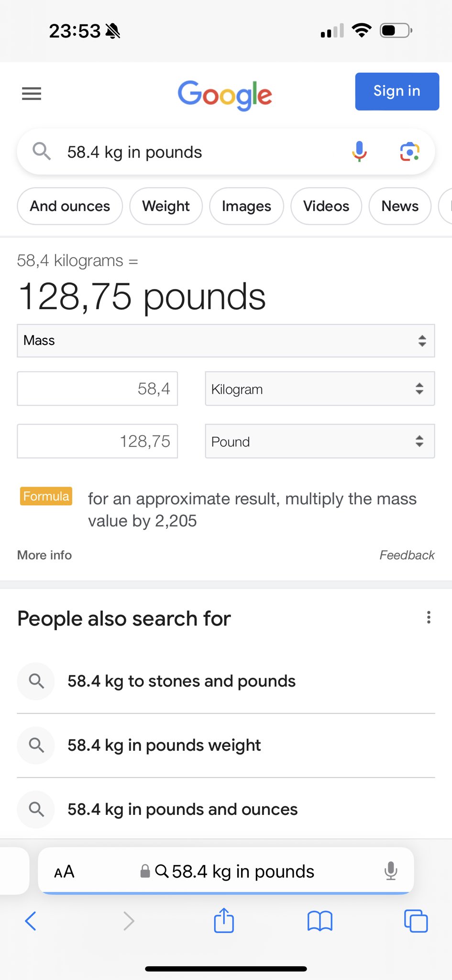Open the Google hamburger menu

point(32,93)
